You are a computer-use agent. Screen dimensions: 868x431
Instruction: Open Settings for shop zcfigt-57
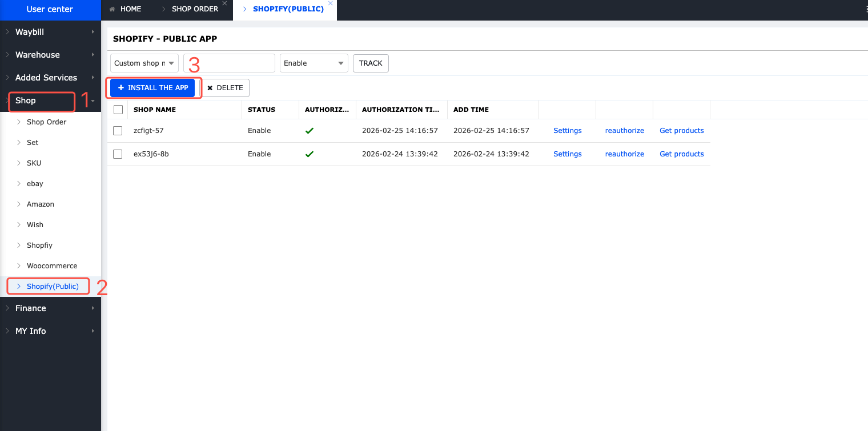[x=567, y=131]
